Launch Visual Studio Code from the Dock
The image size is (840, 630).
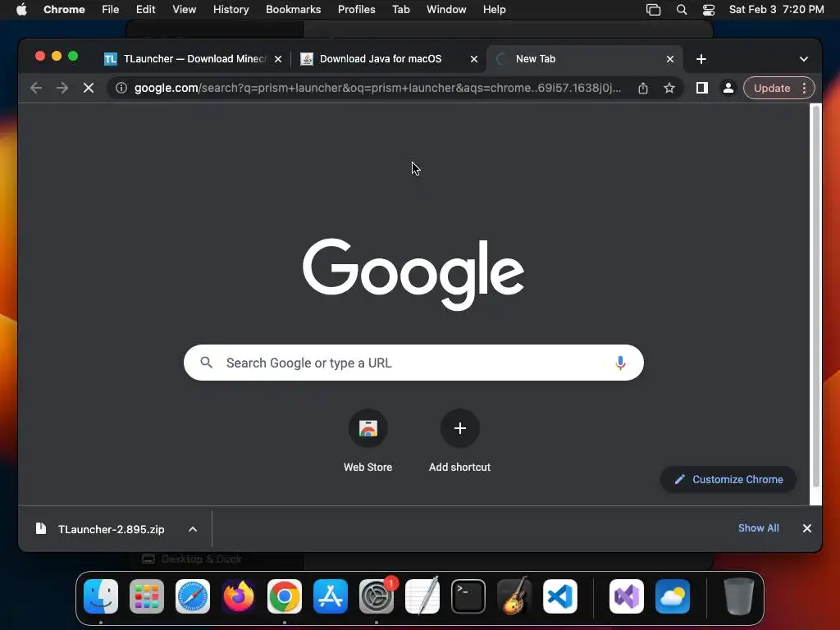pos(560,596)
